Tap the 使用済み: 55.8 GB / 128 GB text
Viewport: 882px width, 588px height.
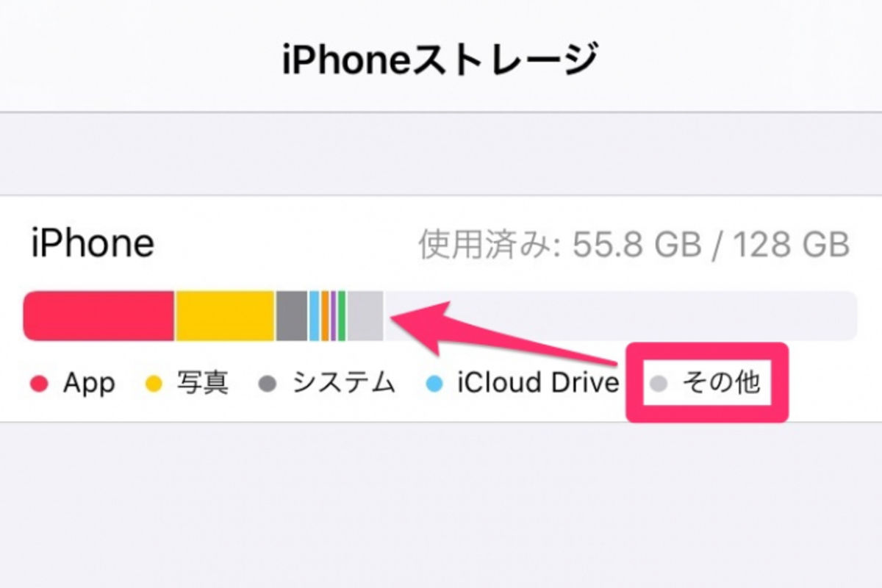point(634,245)
